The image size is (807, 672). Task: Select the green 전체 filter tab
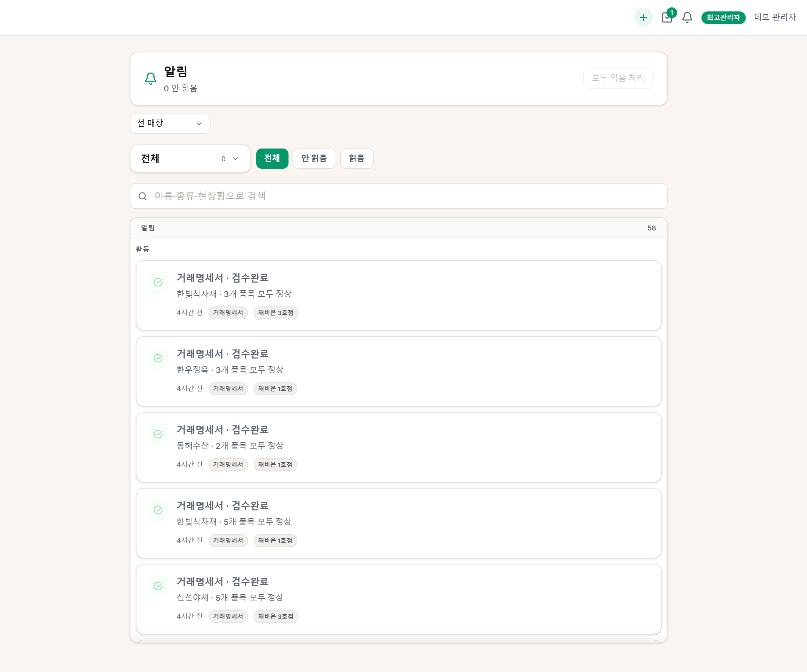tap(272, 158)
